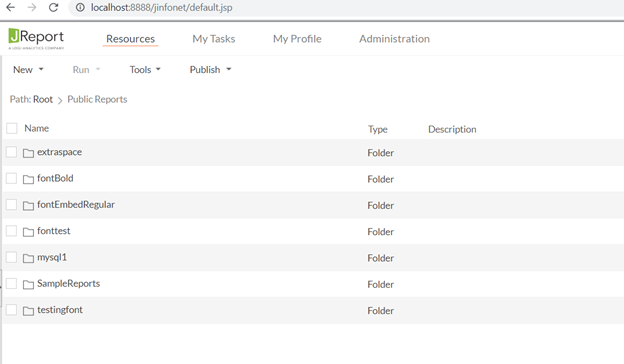Click the Folder type cell for fontBold
This screenshot has width=624, height=364.
[380, 179]
